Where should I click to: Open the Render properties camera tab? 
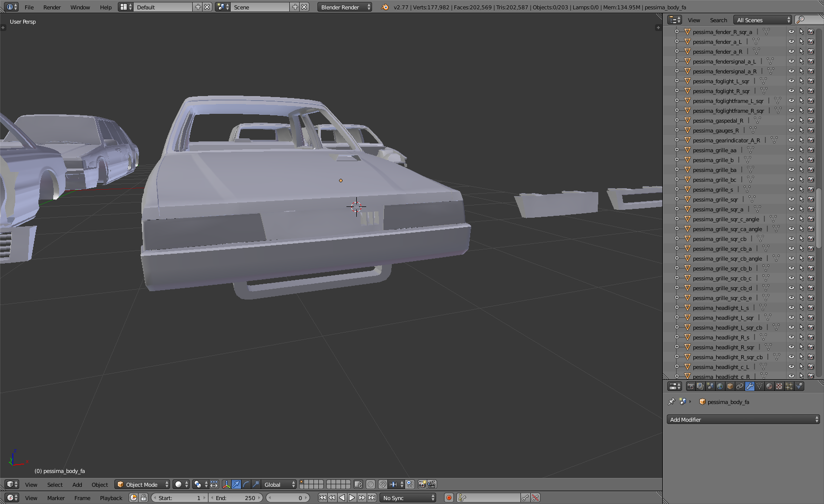coord(690,387)
